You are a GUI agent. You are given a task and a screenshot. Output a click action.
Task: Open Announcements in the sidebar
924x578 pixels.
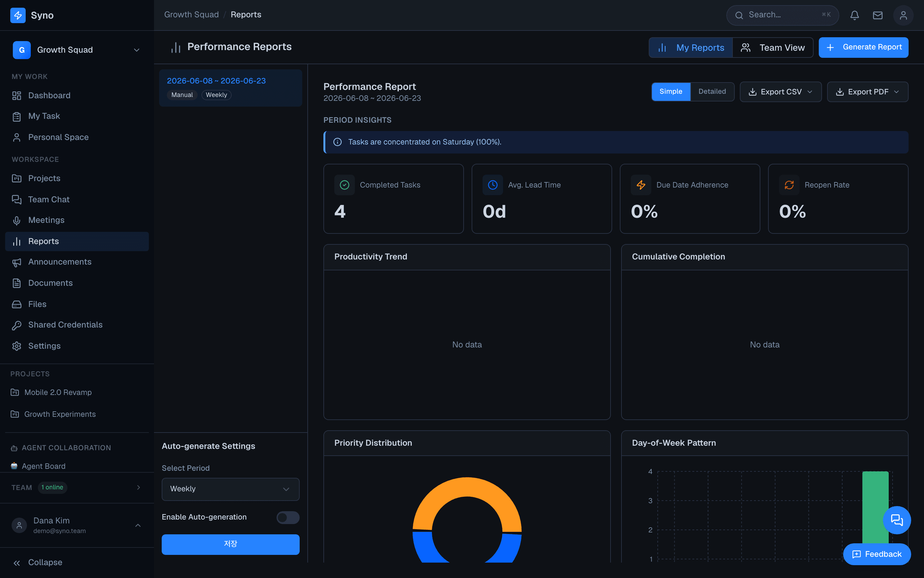77,262
